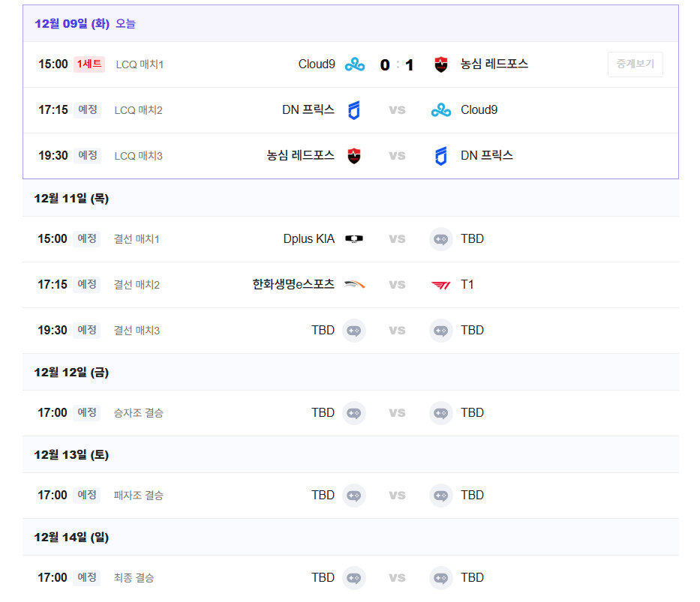Click the LCQ 매치2 label

pos(138,110)
